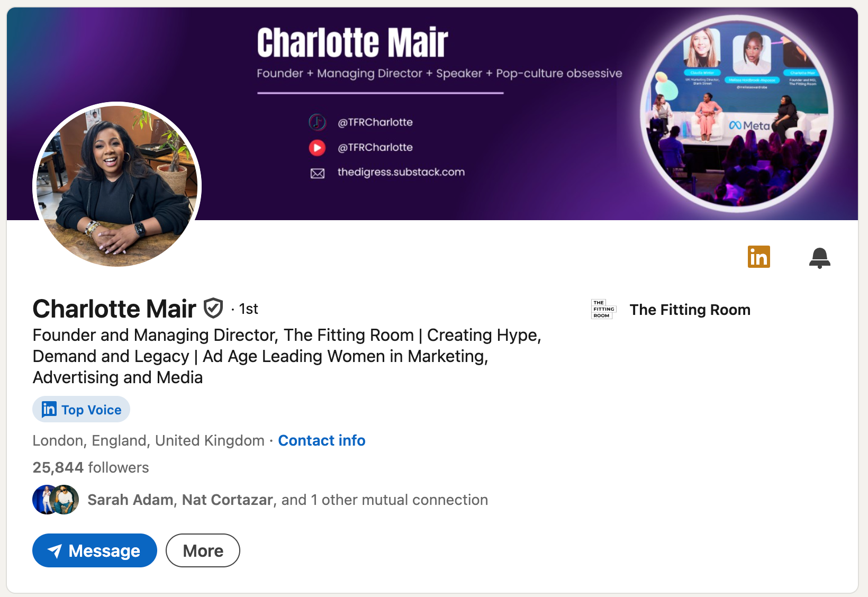Click the envelope icon in the banner

pos(317,173)
